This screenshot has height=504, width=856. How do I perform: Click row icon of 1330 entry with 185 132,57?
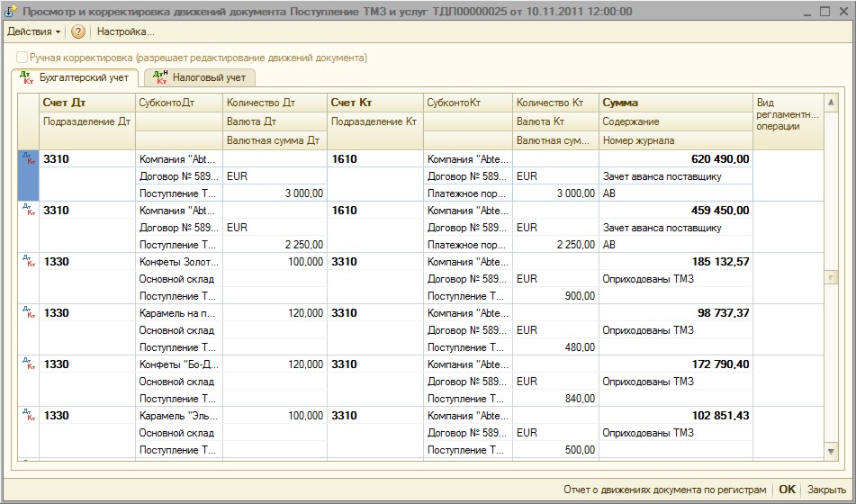pyautogui.click(x=27, y=261)
